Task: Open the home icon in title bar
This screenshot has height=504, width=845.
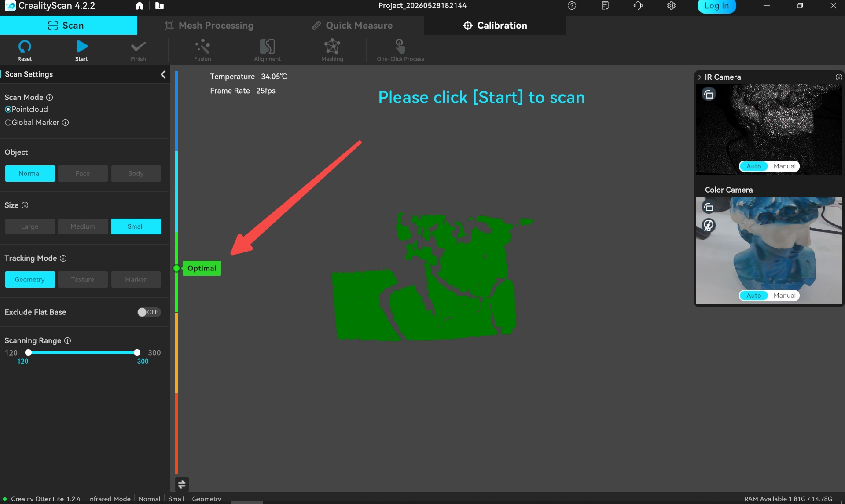Action: tap(140, 6)
